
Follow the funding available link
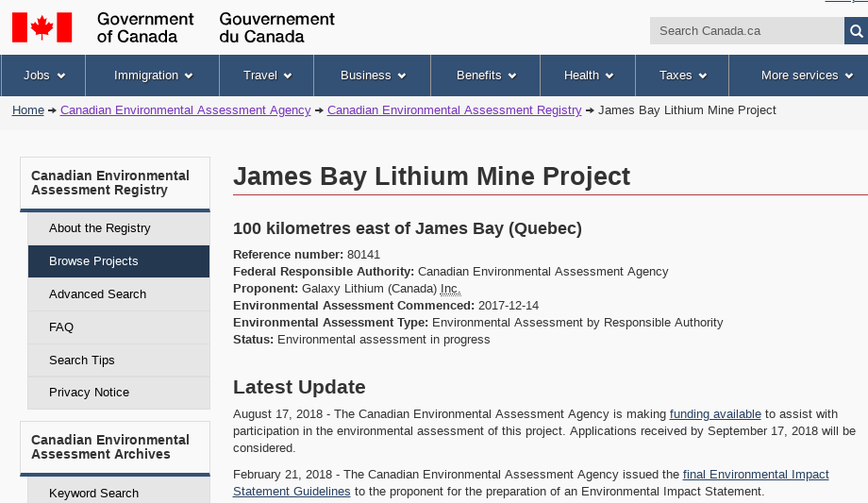[x=715, y=413]
